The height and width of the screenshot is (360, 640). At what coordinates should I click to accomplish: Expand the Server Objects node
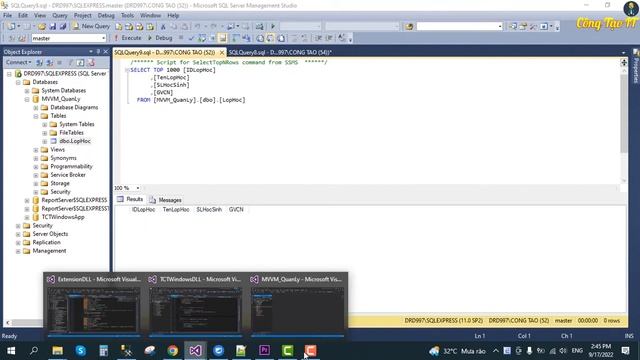[x=18, y=234]
